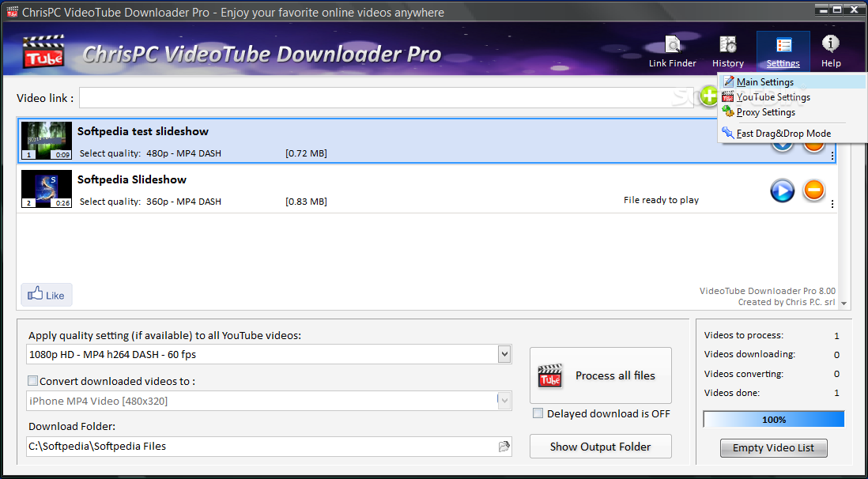Click the Like thumbs-up button
This screenshot has height=479, width=868.
47,295
